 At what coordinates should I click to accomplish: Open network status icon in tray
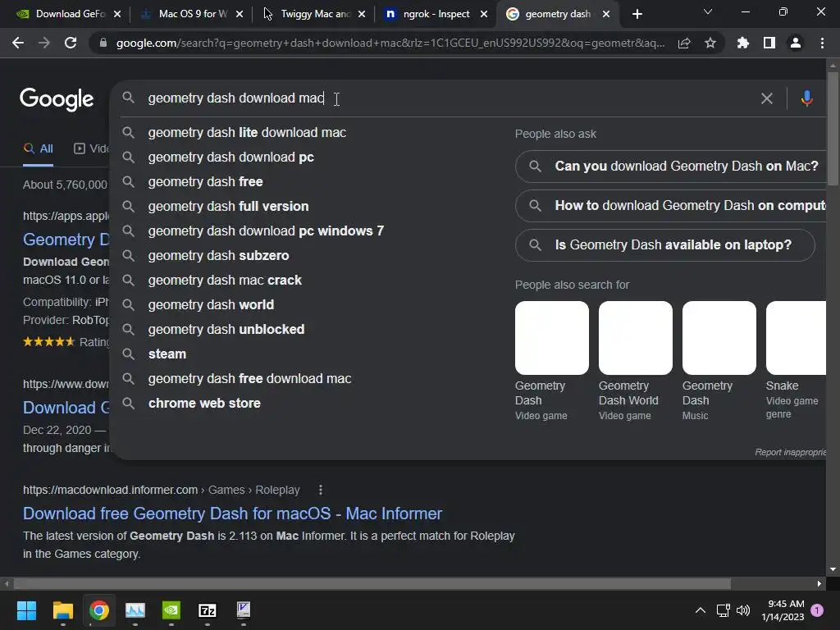723,610
